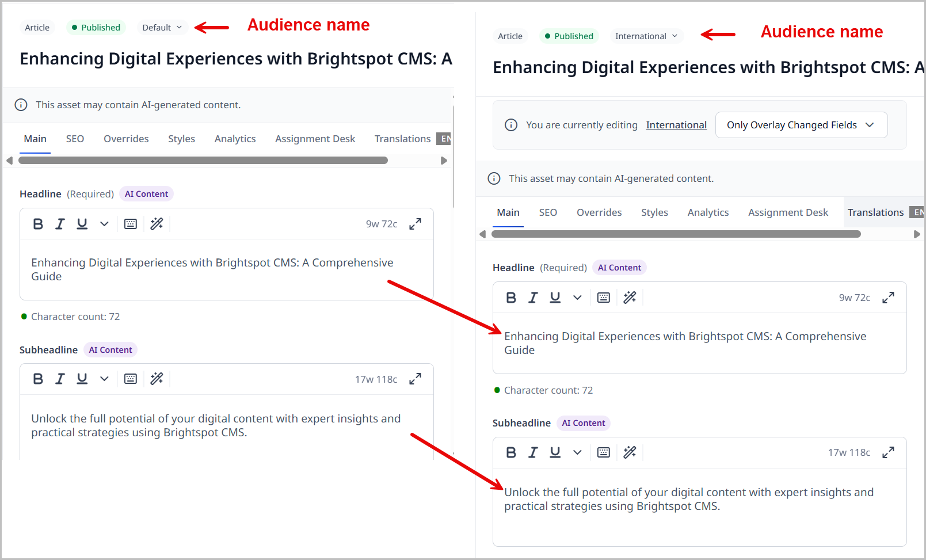Click the keyboard input icon in Subheadline toolbar
The image size is (926, 560).
[x=130, y=379]
